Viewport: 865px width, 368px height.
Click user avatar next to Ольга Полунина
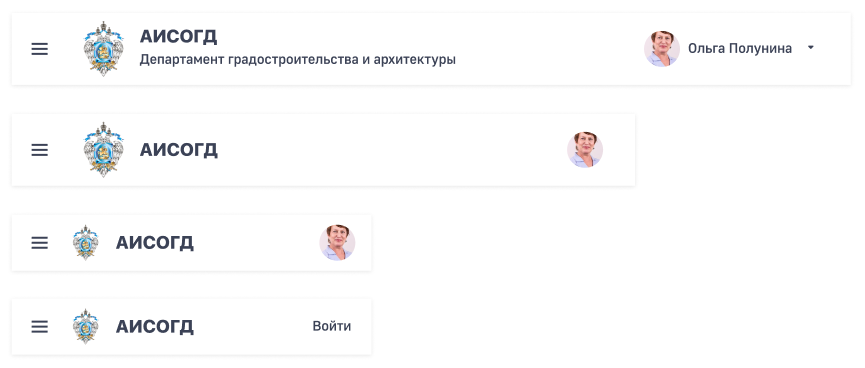661,49
